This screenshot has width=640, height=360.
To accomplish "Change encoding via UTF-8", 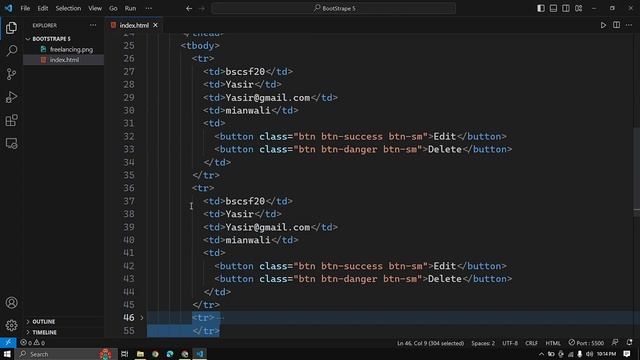I will 510,343.
